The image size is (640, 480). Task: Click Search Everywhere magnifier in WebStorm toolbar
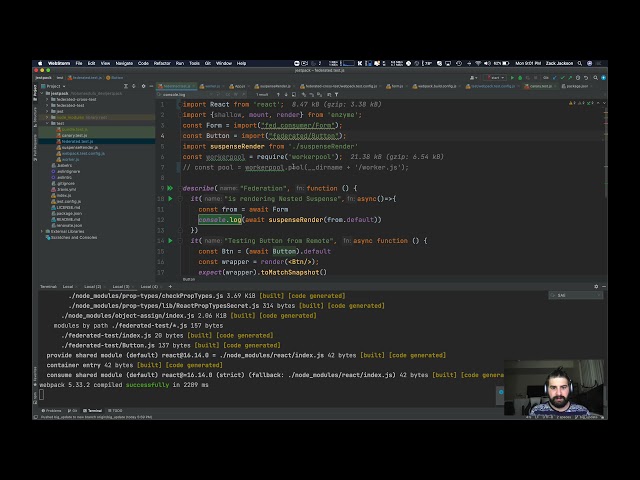click(x=596, y=78)
